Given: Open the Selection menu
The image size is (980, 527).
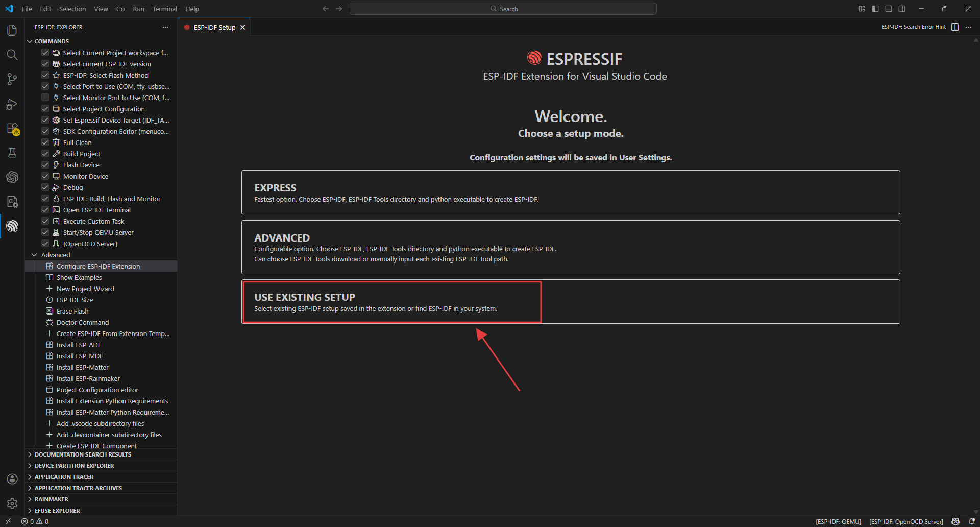Looking at the screenshot, I should click(72, 9).
